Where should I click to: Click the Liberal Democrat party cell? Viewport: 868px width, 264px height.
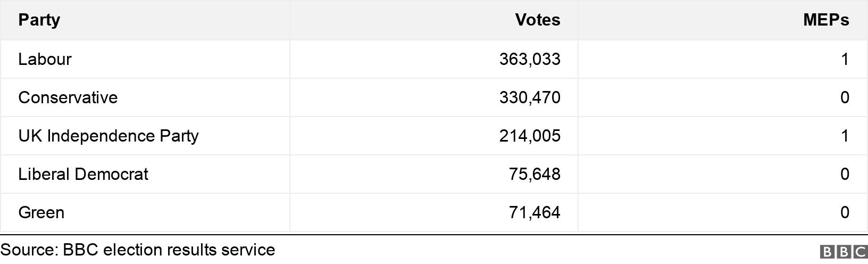pyautogui.click(x=83, y=174)
